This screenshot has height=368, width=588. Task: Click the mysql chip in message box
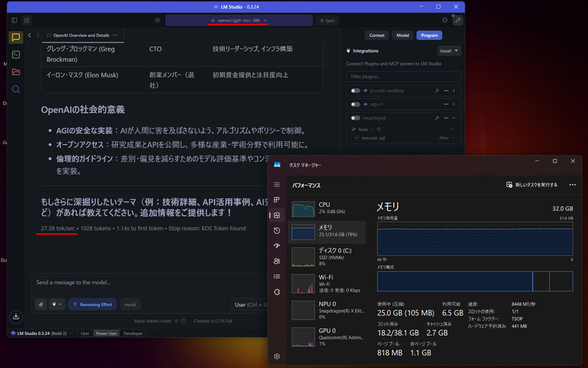[130, 304]
